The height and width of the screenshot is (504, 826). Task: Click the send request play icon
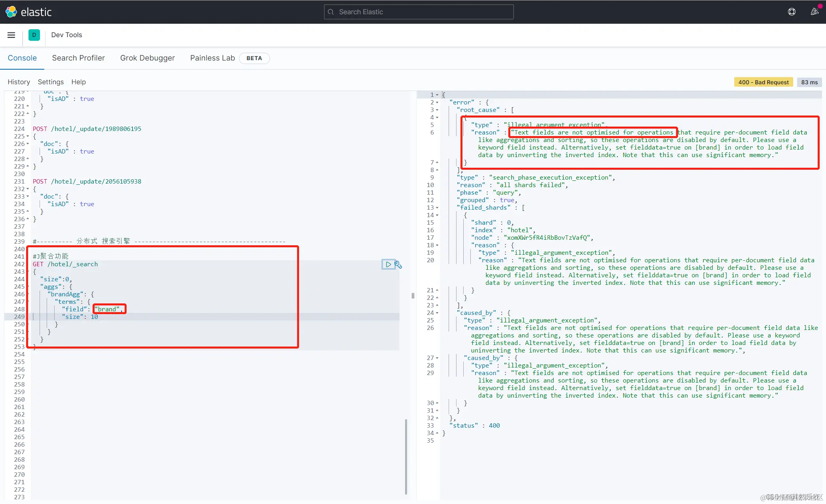coord(388,264)
